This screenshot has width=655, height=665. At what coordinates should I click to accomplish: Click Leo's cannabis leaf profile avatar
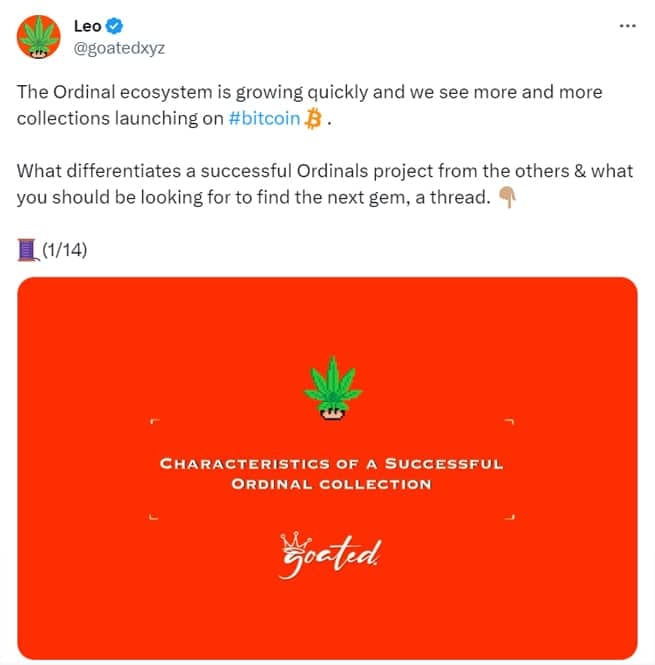point(37,37)
